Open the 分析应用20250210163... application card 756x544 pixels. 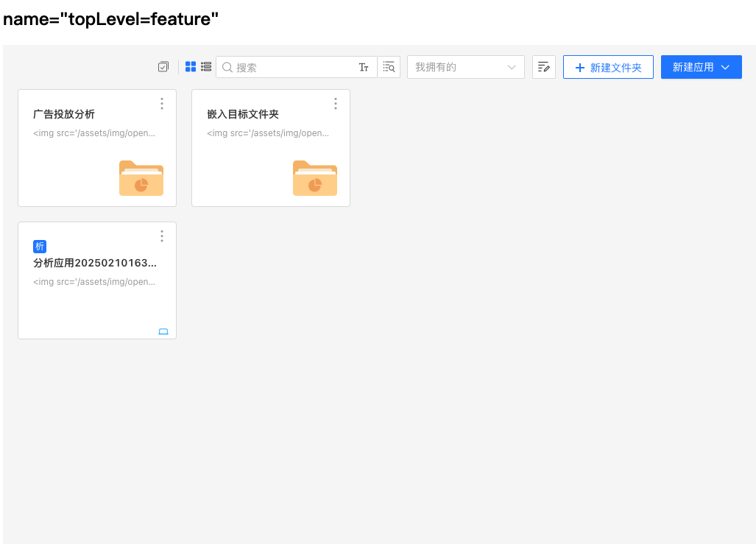click(x=95, y=263)
